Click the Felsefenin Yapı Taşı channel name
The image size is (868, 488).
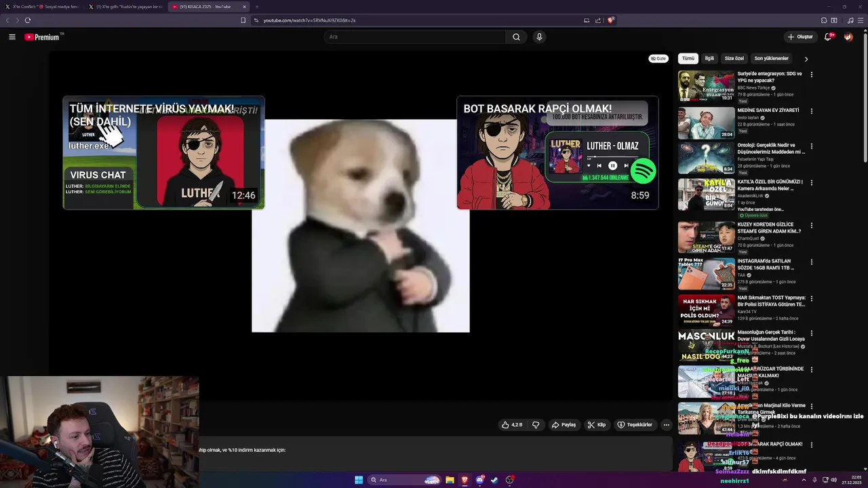[x=755, y=159]
